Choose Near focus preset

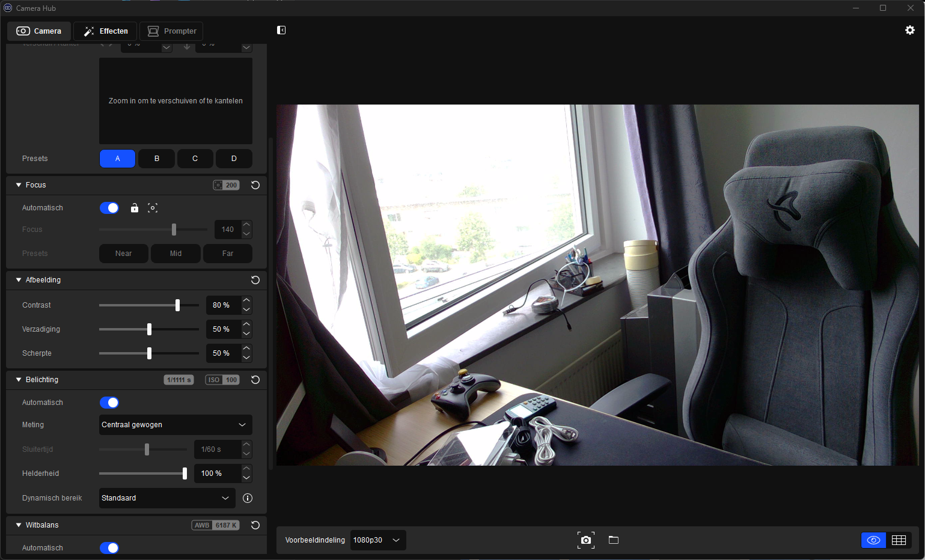(123, 254)
